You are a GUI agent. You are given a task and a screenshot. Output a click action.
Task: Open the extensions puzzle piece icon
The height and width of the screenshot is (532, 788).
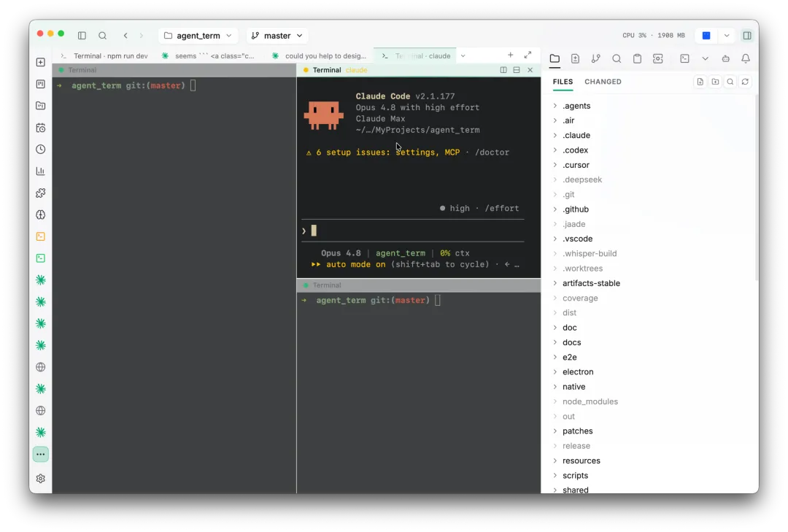tap(41, 193)
